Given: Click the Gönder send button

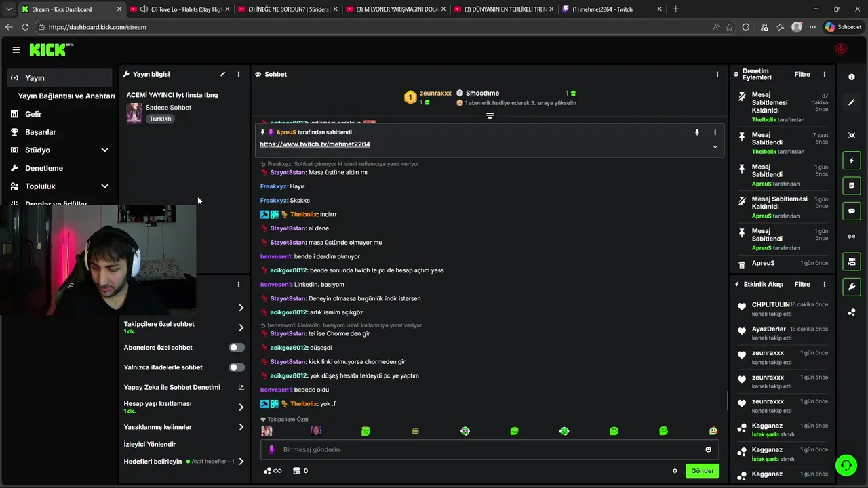Looking at the screenshot, I should pyautogui.click(x=702, y=470).
